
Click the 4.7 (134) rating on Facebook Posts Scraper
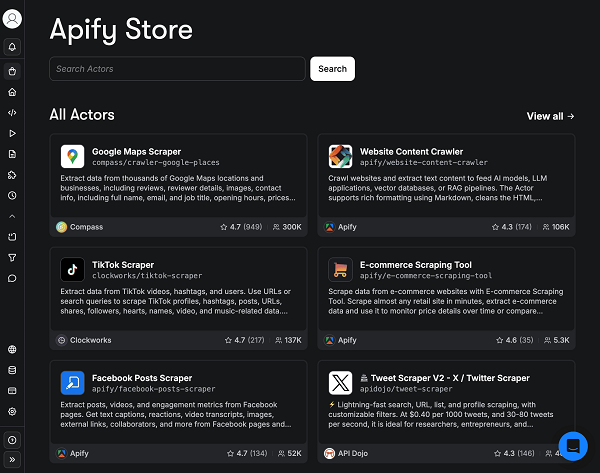tap(247, 453)
